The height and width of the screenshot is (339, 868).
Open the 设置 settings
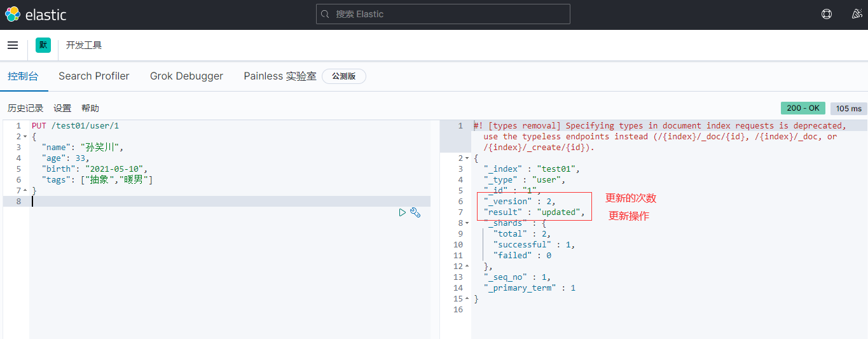click(x=62, y=109)
